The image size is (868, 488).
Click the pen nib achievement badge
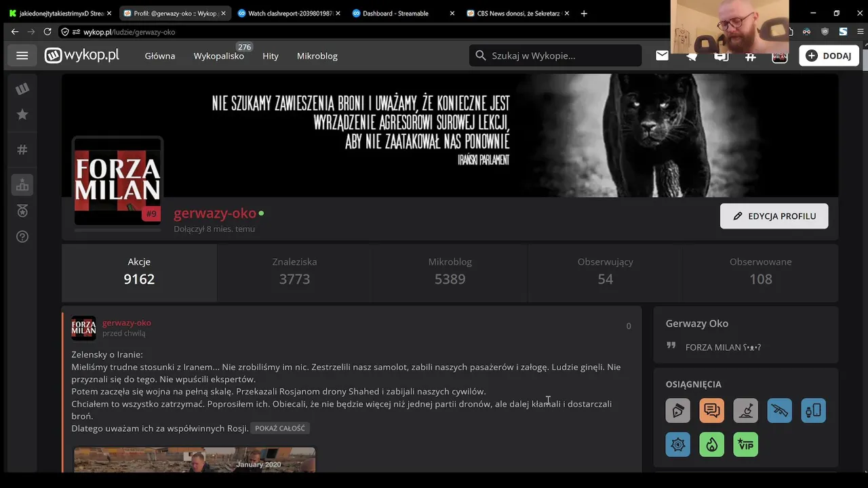(x=677, y=411)
